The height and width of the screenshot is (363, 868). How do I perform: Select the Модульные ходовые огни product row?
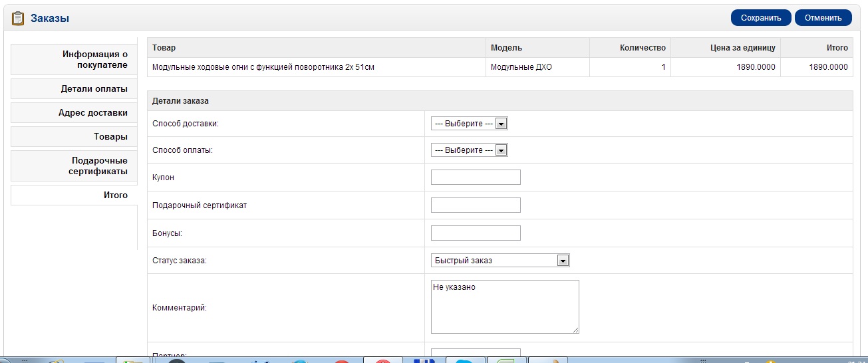pyautogui.click(x=500, y=67)
